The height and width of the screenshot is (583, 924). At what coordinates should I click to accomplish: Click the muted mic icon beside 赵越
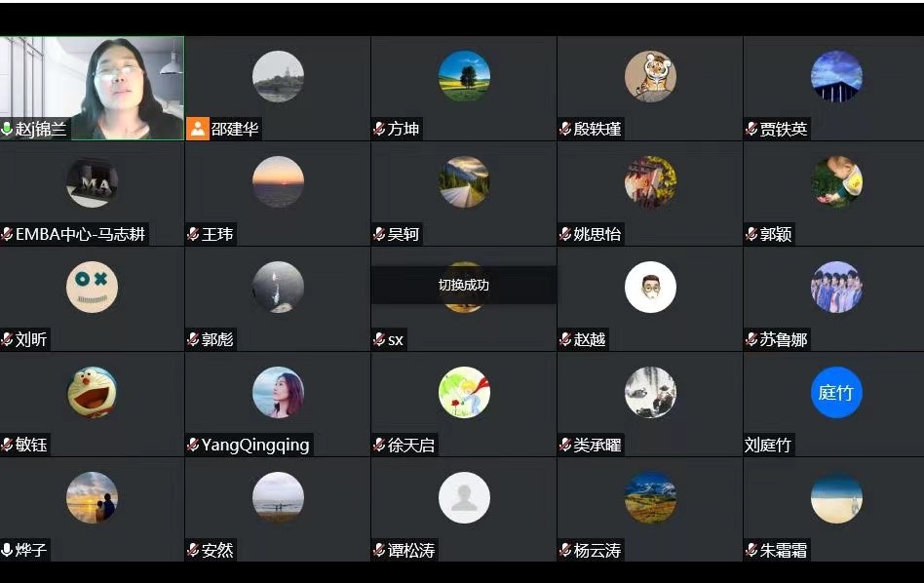(x=565, y=339)
